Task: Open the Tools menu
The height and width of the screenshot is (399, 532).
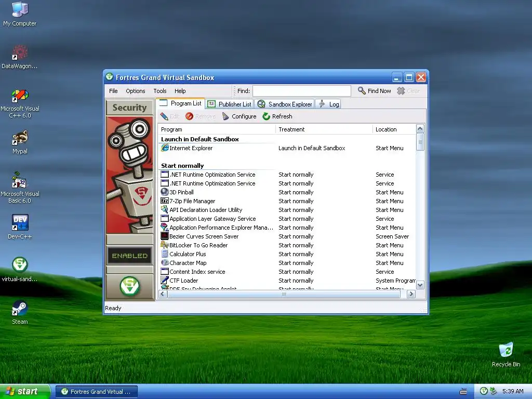Action: tap(160, 91)
